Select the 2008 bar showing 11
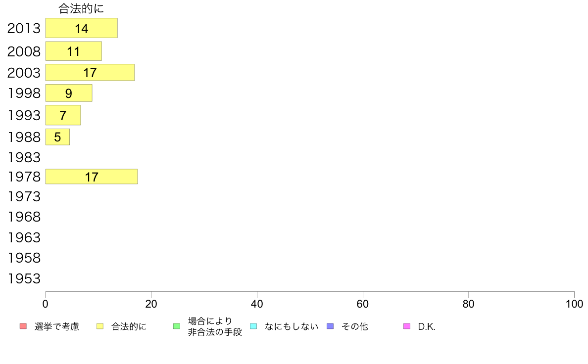 (73, 51)
